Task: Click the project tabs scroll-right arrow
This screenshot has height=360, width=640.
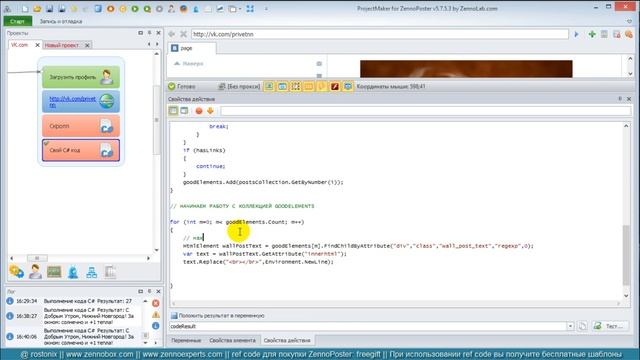Action: (x=157, y=44)
